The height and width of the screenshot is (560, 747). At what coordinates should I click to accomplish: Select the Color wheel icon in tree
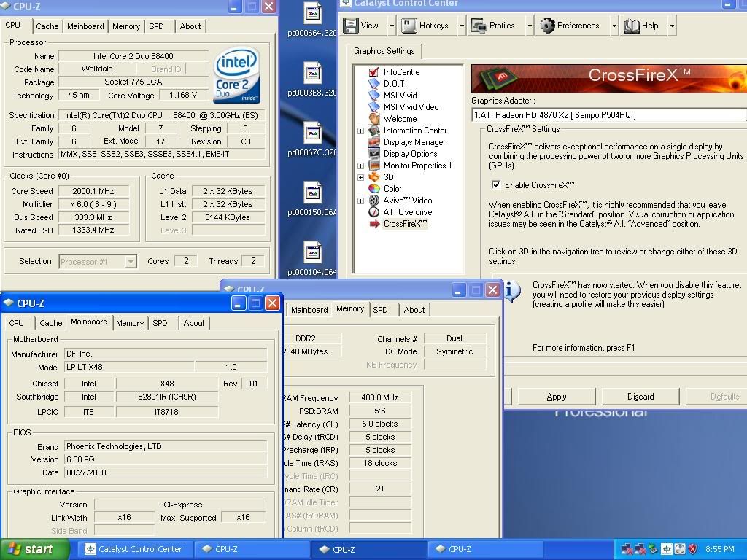coord(374,189)
